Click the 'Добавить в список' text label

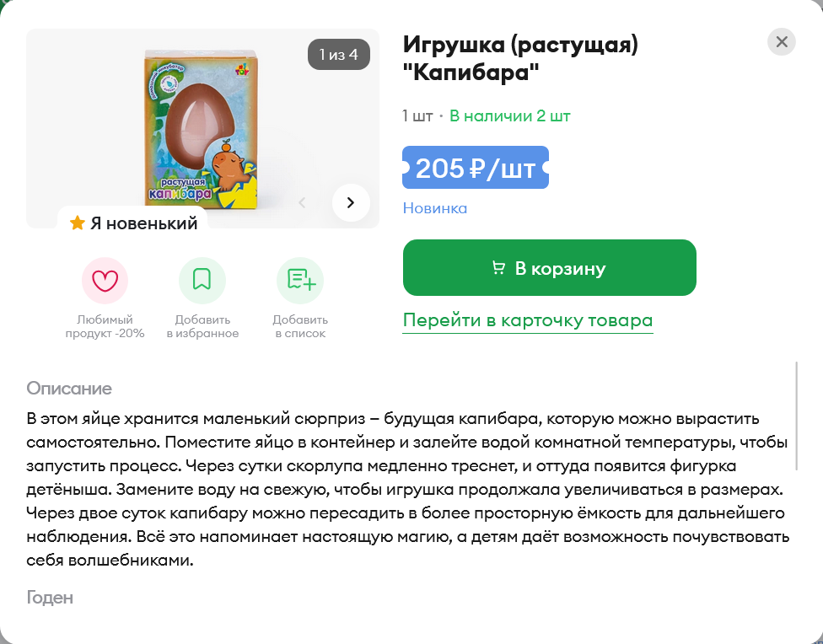coord(300,326)
